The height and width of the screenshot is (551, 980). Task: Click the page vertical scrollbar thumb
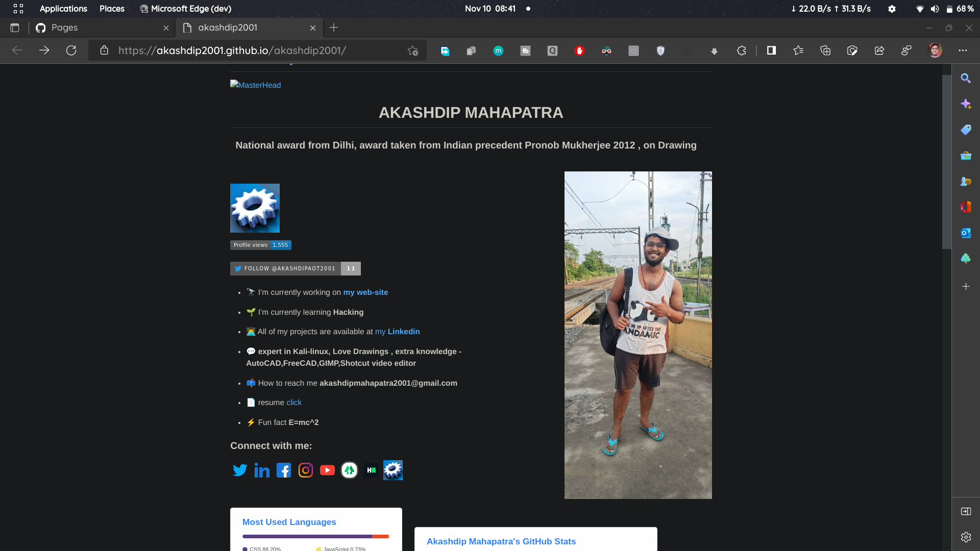point(946,161)
